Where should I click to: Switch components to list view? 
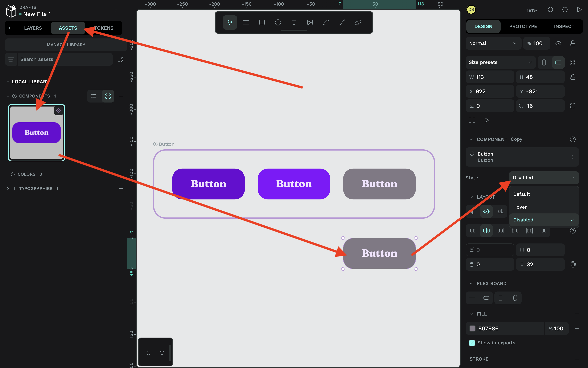(94, 96)
